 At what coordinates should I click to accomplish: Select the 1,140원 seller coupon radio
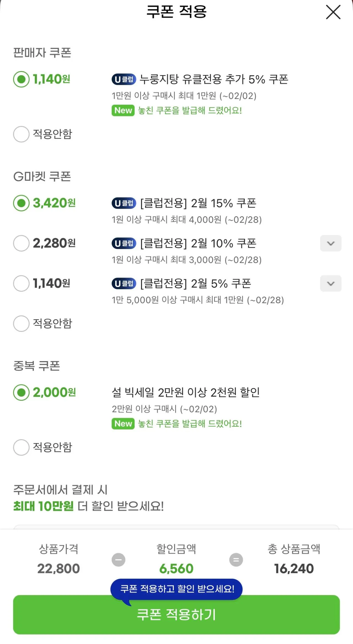point(21,79)
